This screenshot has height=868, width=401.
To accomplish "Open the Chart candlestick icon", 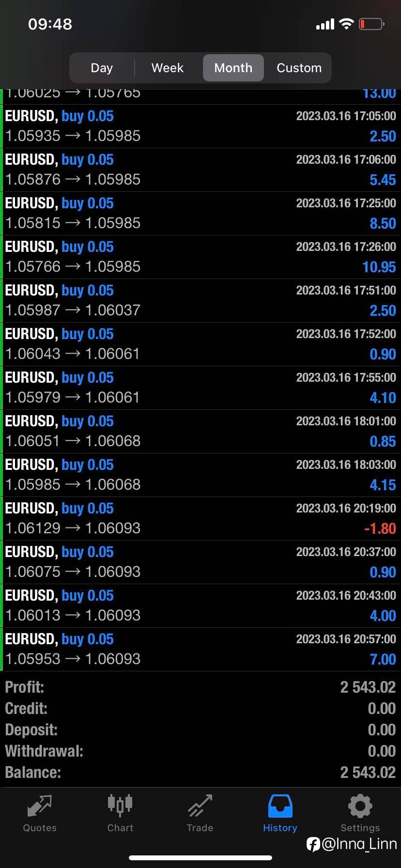I will point(120,804).
